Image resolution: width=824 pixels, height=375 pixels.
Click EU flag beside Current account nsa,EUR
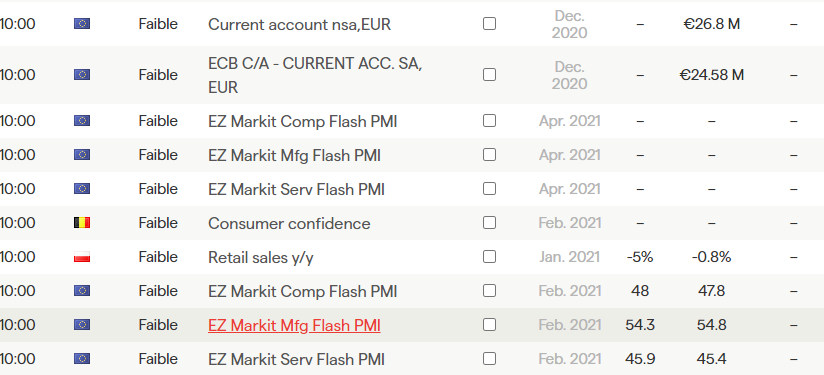[x=82, y=24]
